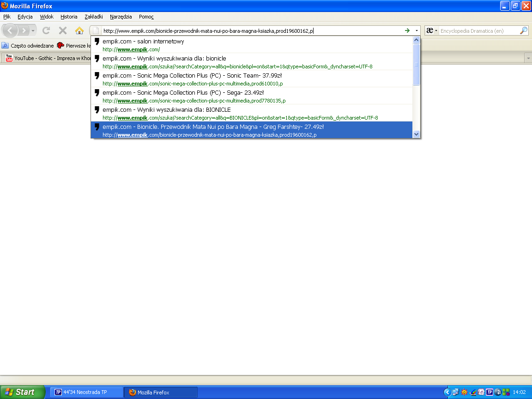532x399 pixels.
Task: Click the magnifying glass search icon
Action: click(524, 30)
